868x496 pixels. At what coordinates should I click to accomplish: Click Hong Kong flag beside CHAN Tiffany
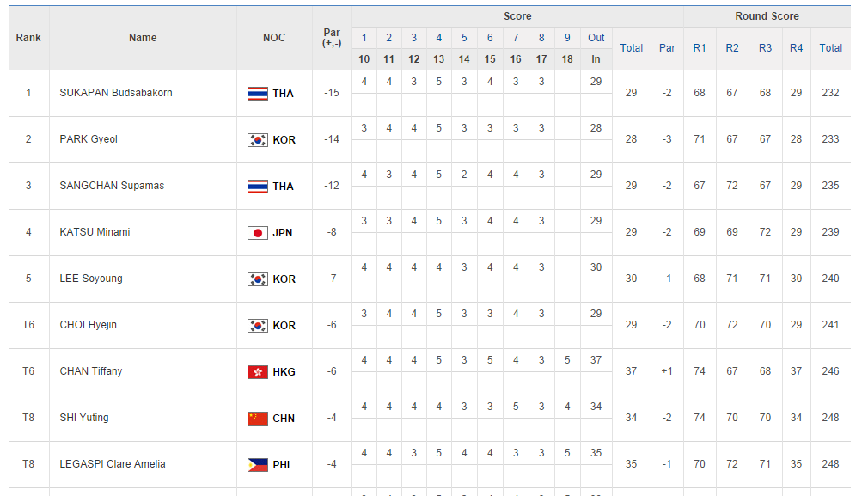(x=258, y=372)
